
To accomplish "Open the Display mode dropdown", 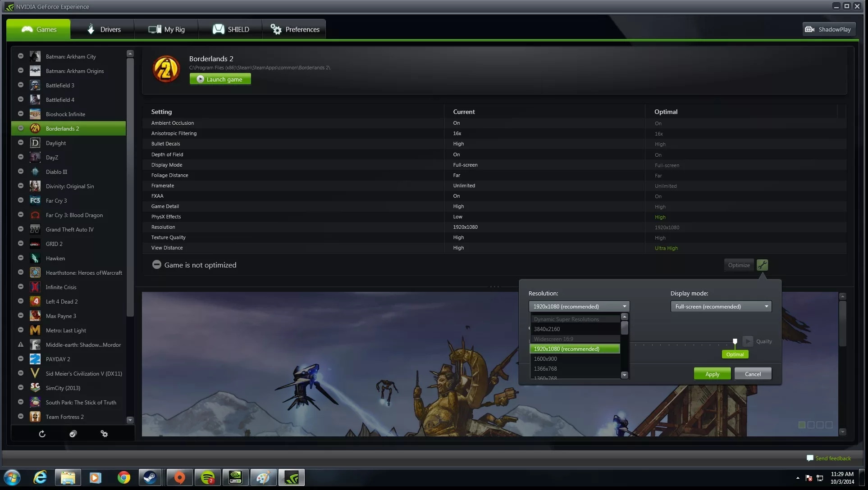I will tap(720, 306).
